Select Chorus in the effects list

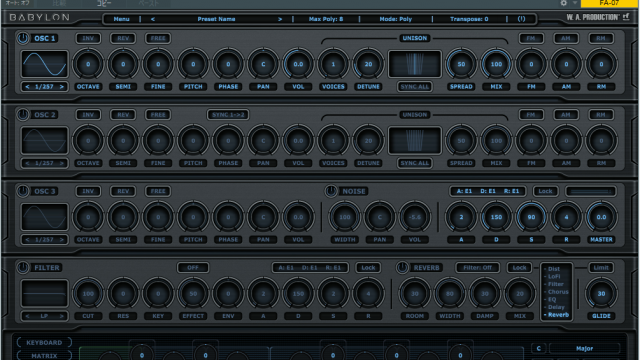tap(558, 292)
